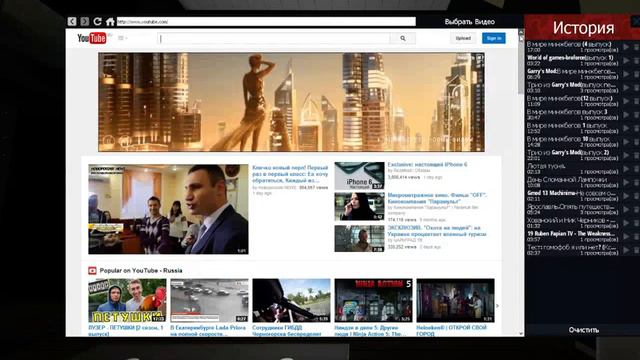The height and width of the screenshot is (360, 640).
Task: Open the 'Сотрудники ГИБДД' video title link
Action: [287, 330]
